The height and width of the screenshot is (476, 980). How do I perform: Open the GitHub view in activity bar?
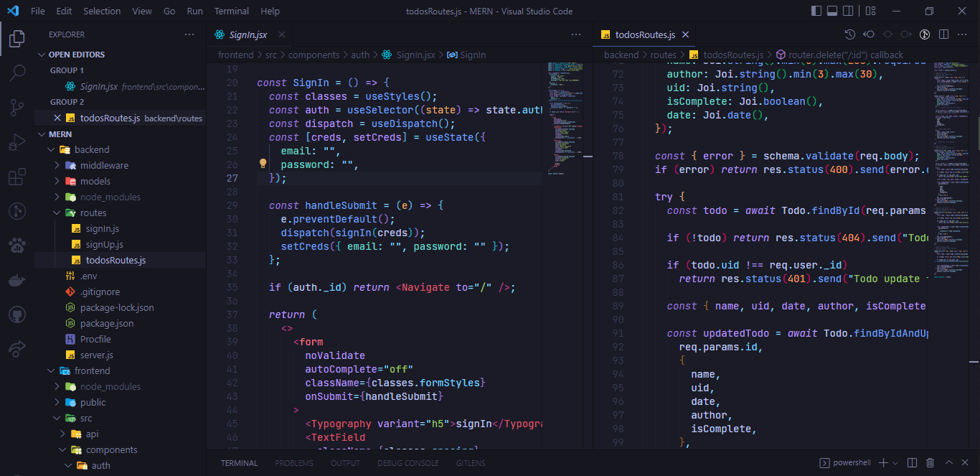[x=17, y=314]
